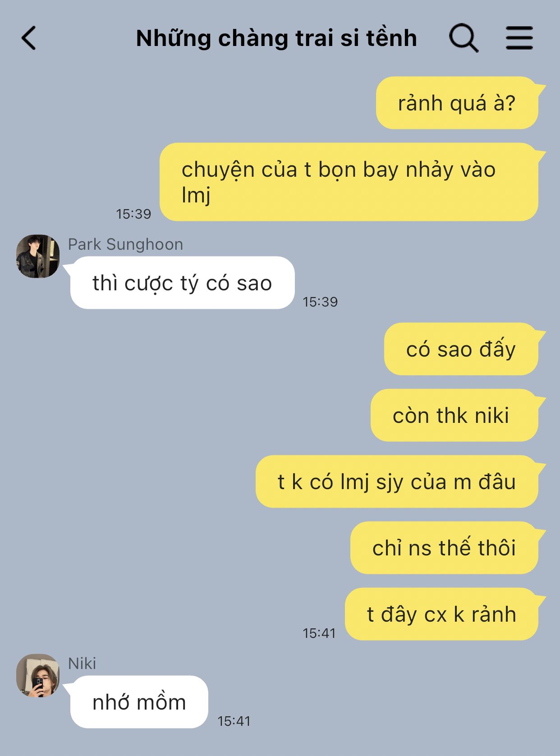Select the "t đây cx k rảnh" bubble
This screenshot has width=560, height=756.
point(441,614)
